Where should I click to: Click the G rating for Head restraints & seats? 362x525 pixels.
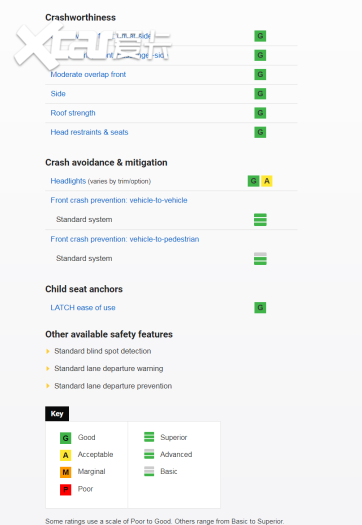tap(260, 132)
